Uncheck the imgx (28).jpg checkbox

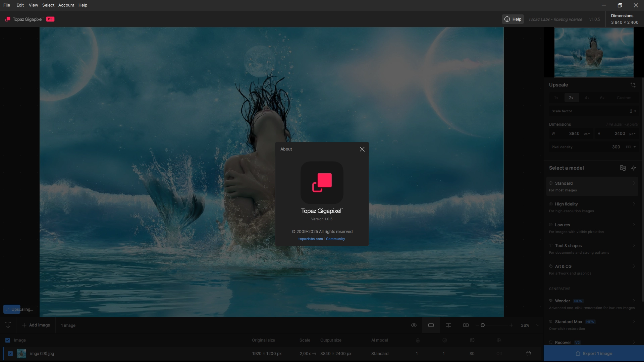tap(10, 354)
